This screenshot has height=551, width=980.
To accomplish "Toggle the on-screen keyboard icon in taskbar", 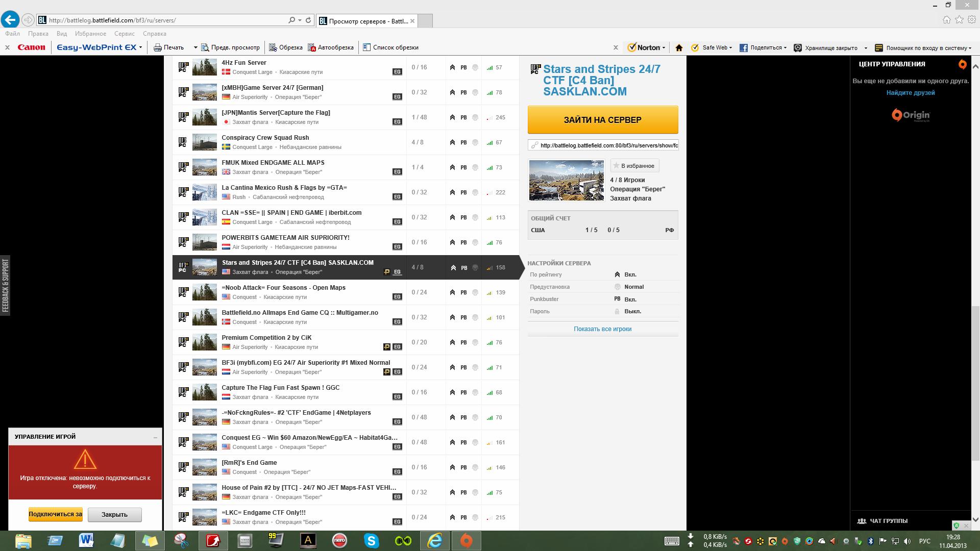I will (x=672, y=541).
